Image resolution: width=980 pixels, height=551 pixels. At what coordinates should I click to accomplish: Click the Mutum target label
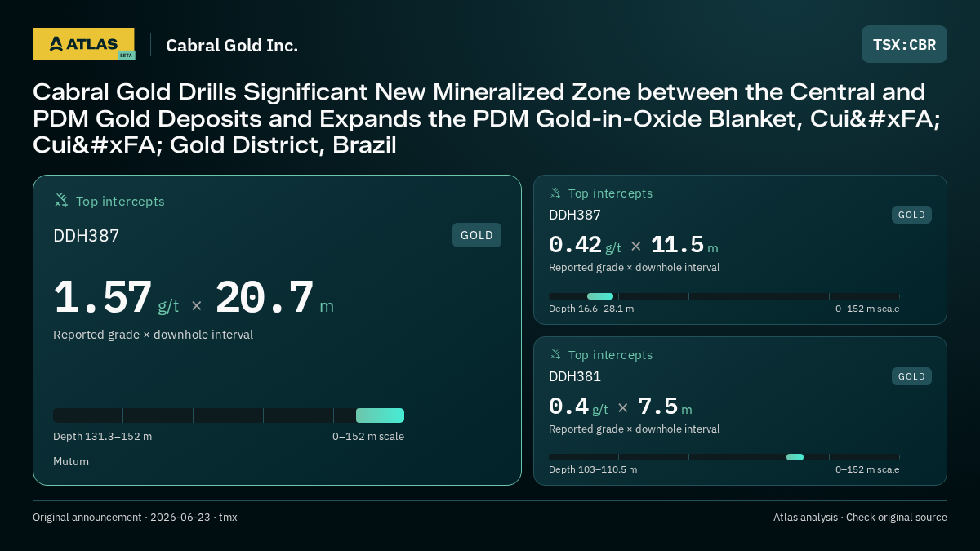pyautogui.click(x=71, y=461)
